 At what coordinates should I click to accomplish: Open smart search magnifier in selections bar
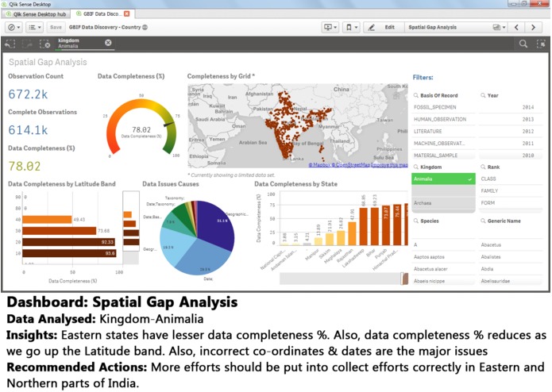523,44
